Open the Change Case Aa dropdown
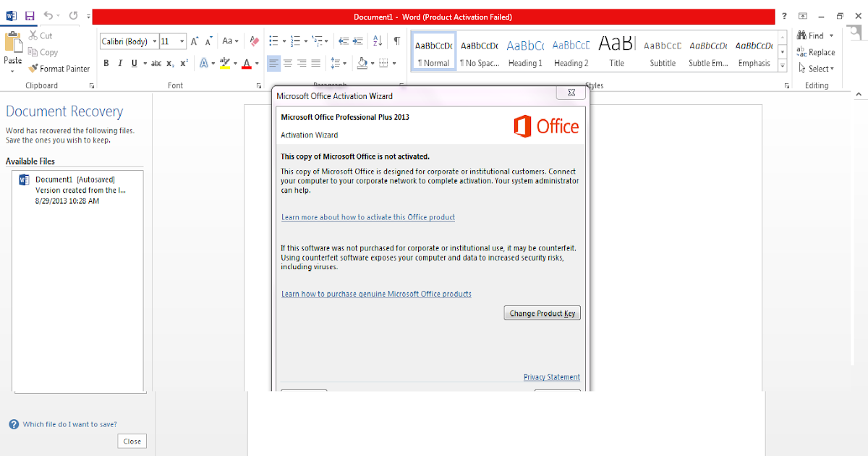This screenshot has height=456, width=868. [x=231, y=41]
